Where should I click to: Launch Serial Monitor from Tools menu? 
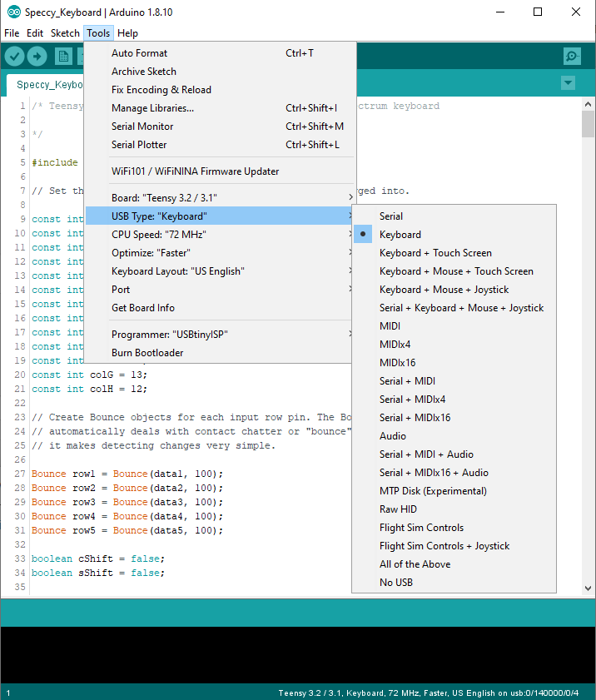coord(221,127)
